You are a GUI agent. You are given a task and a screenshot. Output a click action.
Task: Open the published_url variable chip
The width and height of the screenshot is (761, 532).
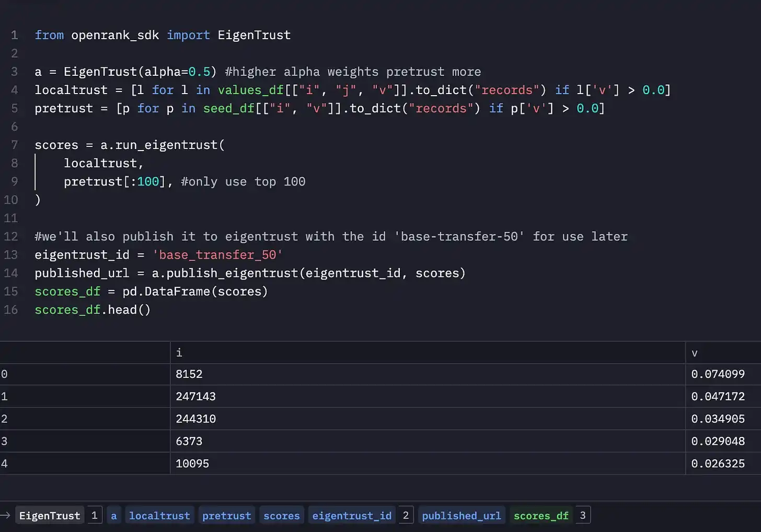tap(461, 515)
